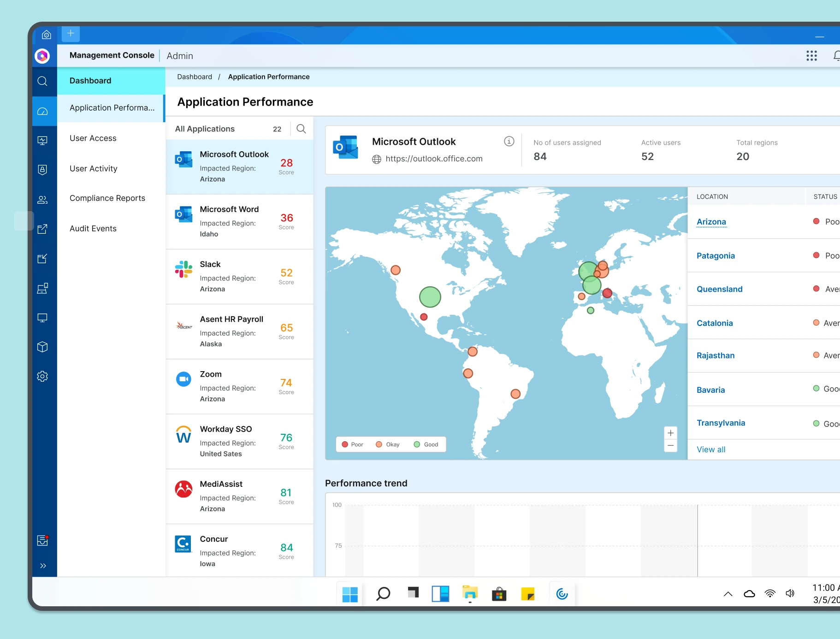Image resolution: width=840 pixels, height=639 pixels.
Task: Search applications with the magnifier icon
Action: coord(301,129)
